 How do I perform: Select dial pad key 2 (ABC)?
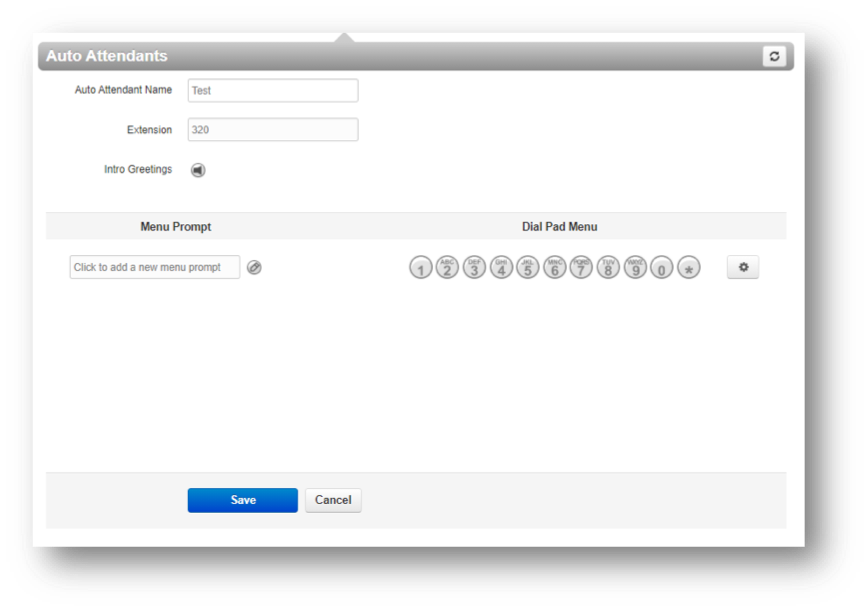448,268
